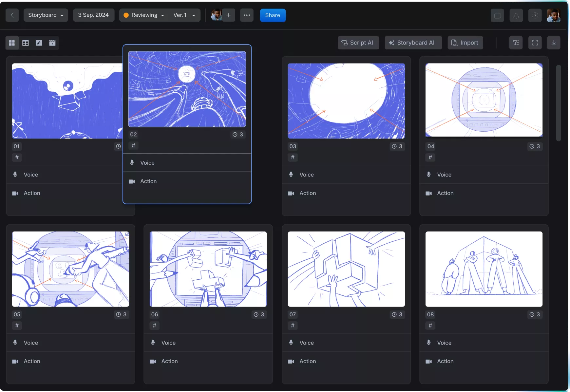
Task: Open the calendar panel icon
Action: coord(497,15)
